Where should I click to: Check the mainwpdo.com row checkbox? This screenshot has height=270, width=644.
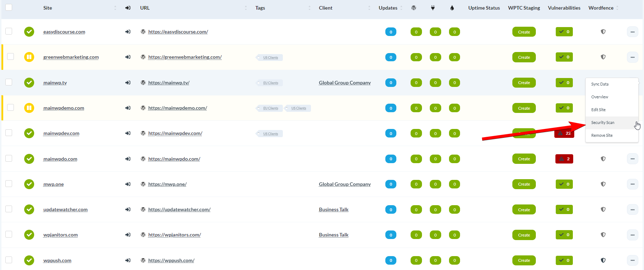9,159
